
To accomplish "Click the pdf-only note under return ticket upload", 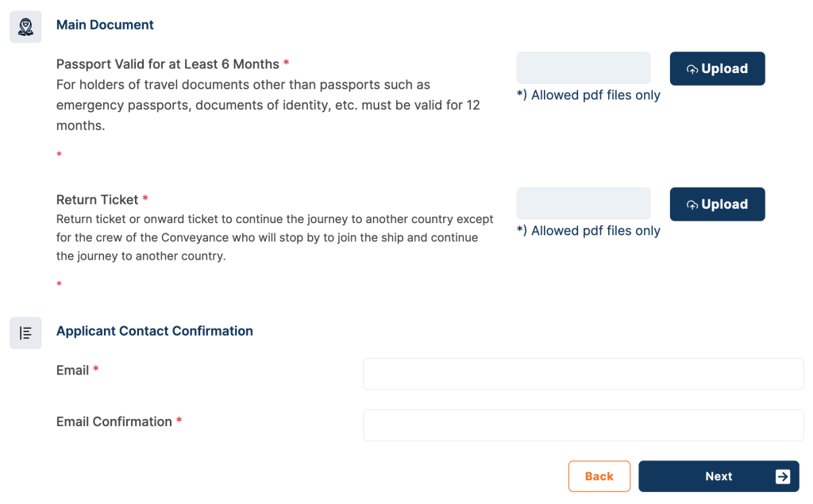I will pyautogui.click(x=588, y=231).
